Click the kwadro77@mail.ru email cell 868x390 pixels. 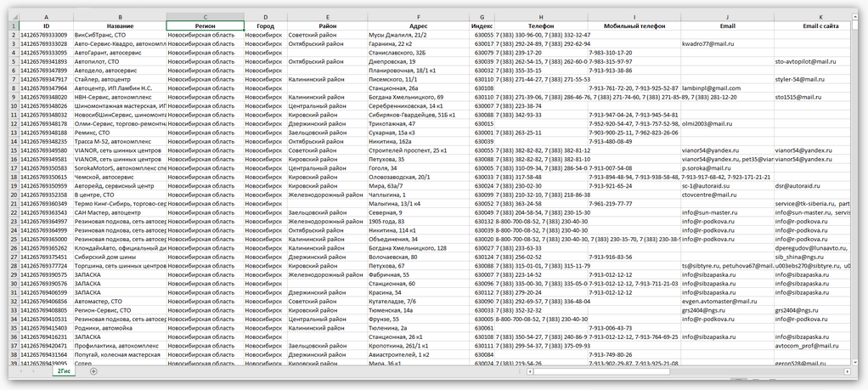707,43
